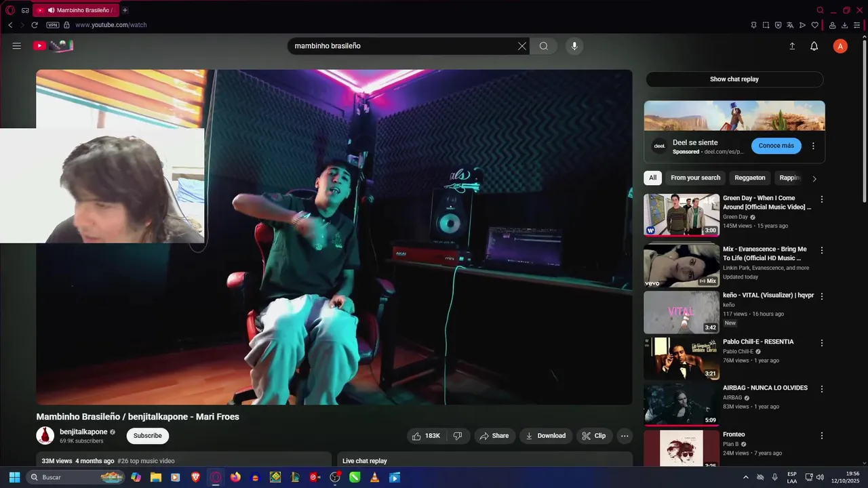
Task: Take a snapshot with the Opera capture icon
Action: pyautogui.click(x=766, y=25)
